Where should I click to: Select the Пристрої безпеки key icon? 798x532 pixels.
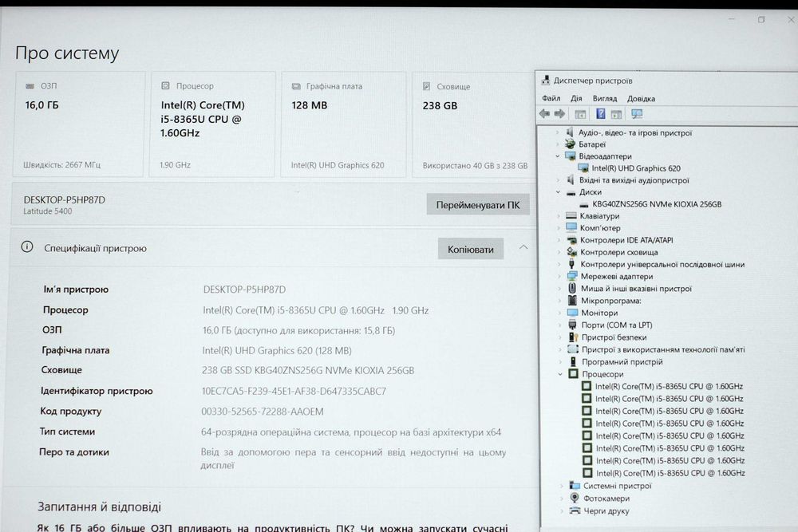573,337
